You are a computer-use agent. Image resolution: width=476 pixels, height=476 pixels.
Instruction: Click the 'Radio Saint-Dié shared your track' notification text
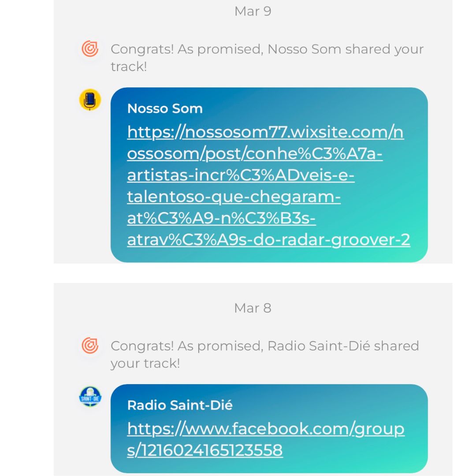[265, 354]
